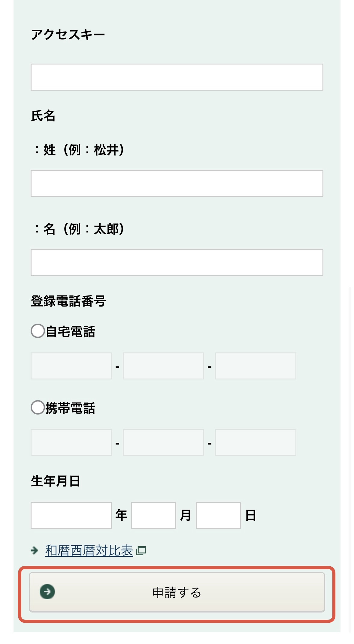Click the 姓 family name input box
Viewport: 354px width, 644px height.
pos(177,183)
